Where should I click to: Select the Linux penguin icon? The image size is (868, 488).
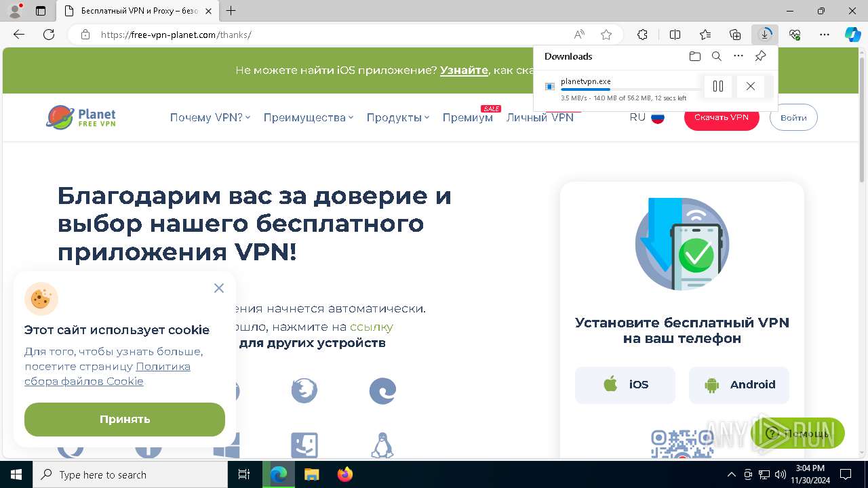382,445
